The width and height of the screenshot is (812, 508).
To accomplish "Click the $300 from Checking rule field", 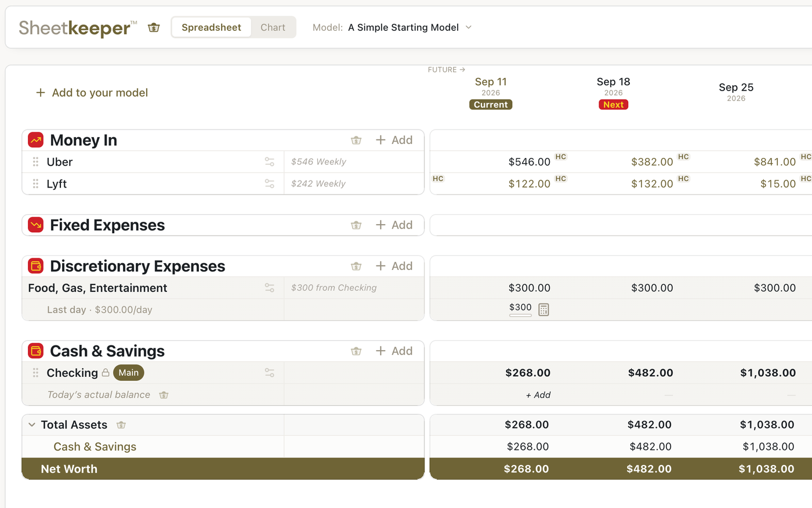I will (x=354, y=287).
